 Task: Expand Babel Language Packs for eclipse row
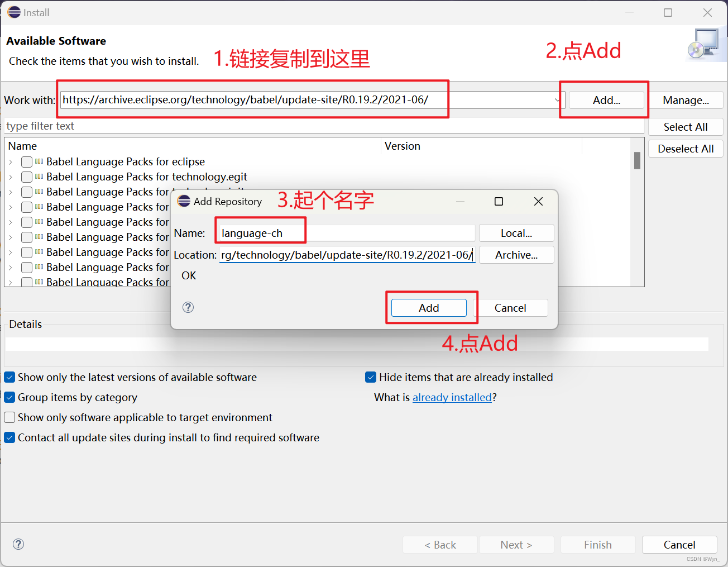(11, 162)
